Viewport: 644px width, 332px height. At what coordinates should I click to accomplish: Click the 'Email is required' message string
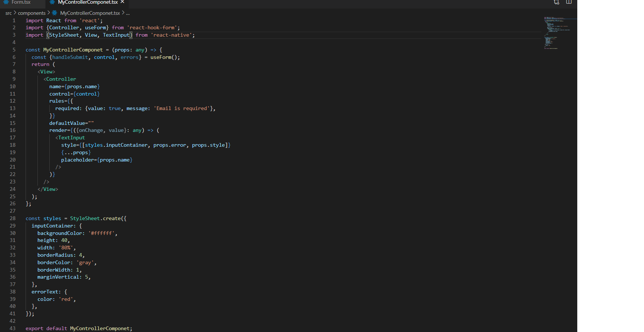pyautogui.click(x=182, y=108)
